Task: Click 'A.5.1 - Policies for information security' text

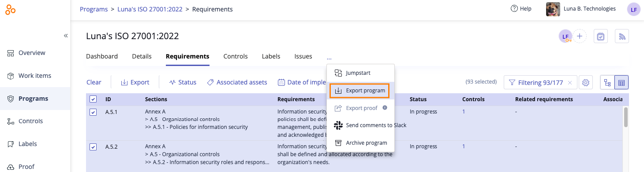Action: pos(200,127)
